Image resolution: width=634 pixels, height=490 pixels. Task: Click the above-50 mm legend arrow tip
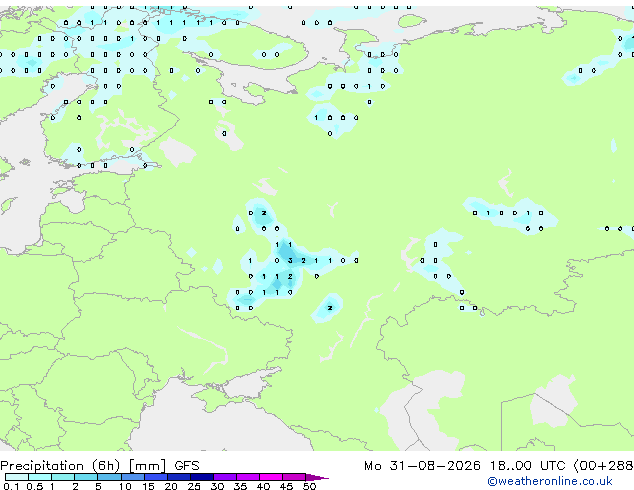pyautogui.click(x=317, y=477)
